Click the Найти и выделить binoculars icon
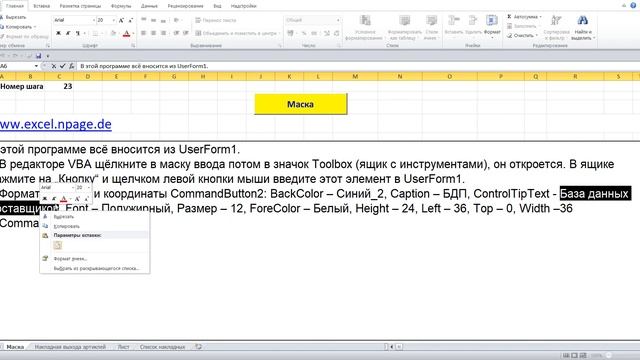 point(582,20)
